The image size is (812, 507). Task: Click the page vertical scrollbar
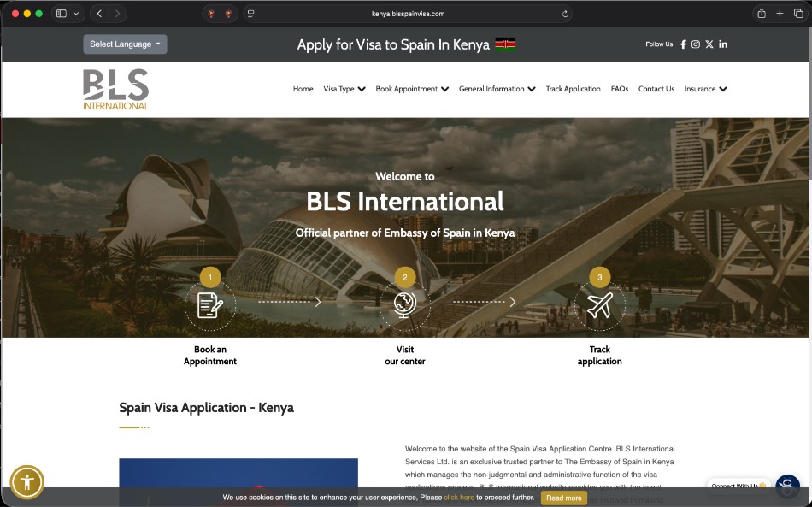coord(809,103)
